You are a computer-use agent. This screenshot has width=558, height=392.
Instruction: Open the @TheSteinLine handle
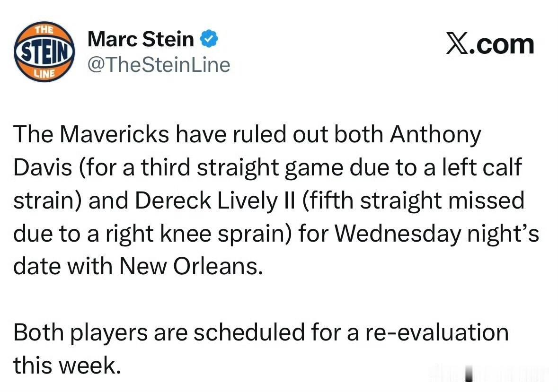coord(159,65)
